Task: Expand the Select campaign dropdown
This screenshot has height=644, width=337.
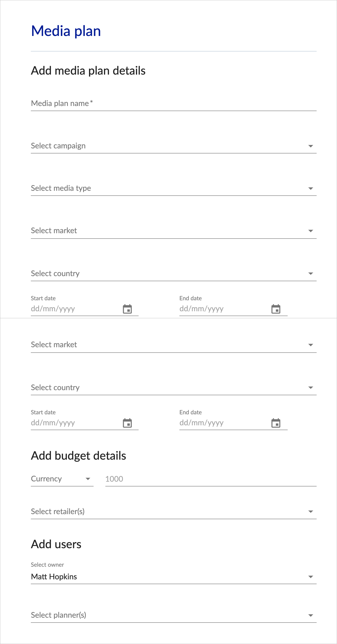Action: pyautogui.click(x=174, y=146)
